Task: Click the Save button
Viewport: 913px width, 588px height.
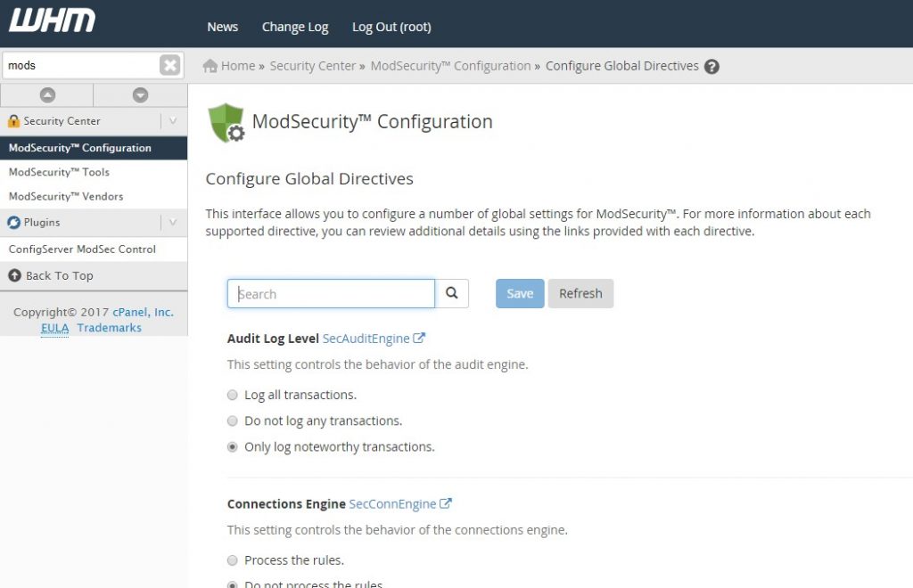Action: point(520,293)
